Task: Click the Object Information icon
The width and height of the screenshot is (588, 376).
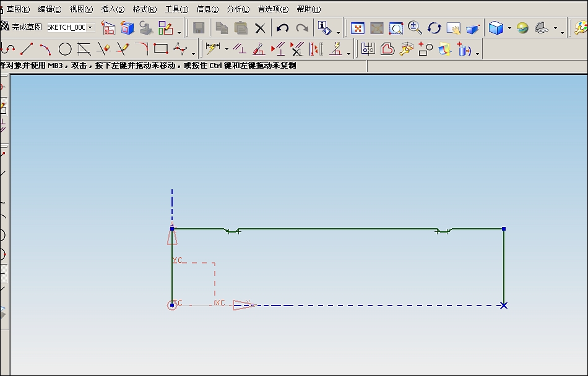Action: 324,28
